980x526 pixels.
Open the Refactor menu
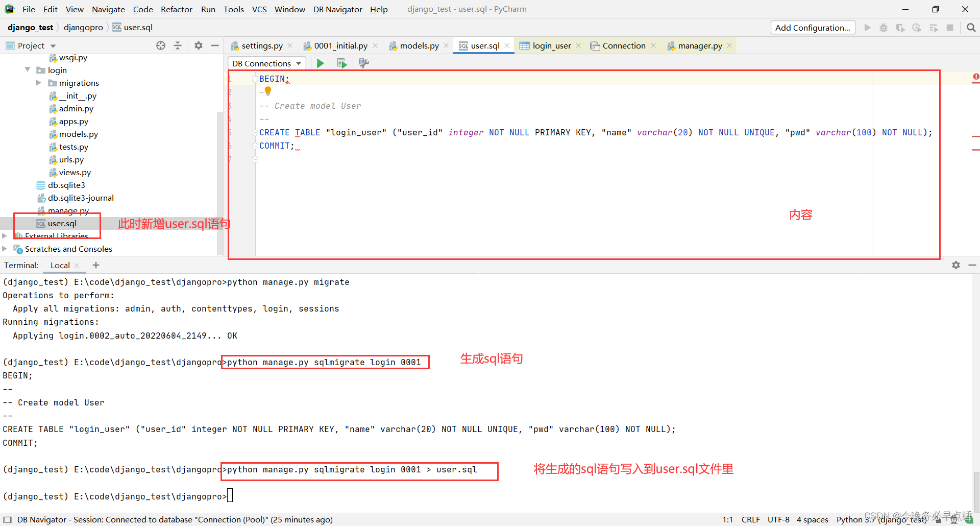[176, 9]
